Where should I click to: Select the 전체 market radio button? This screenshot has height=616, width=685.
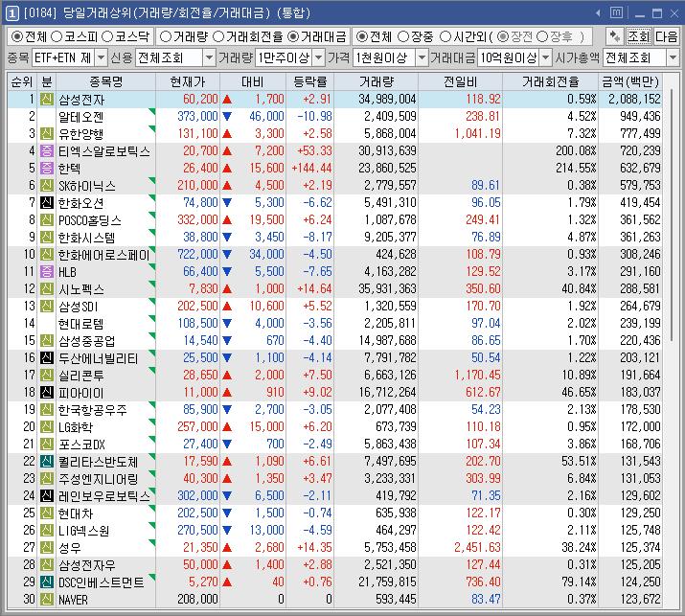tap(16, 36)
